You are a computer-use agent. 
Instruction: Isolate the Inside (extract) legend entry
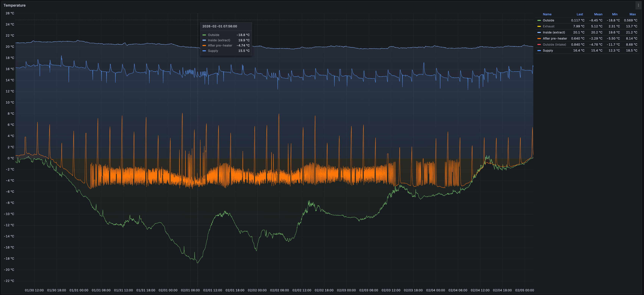554,33
